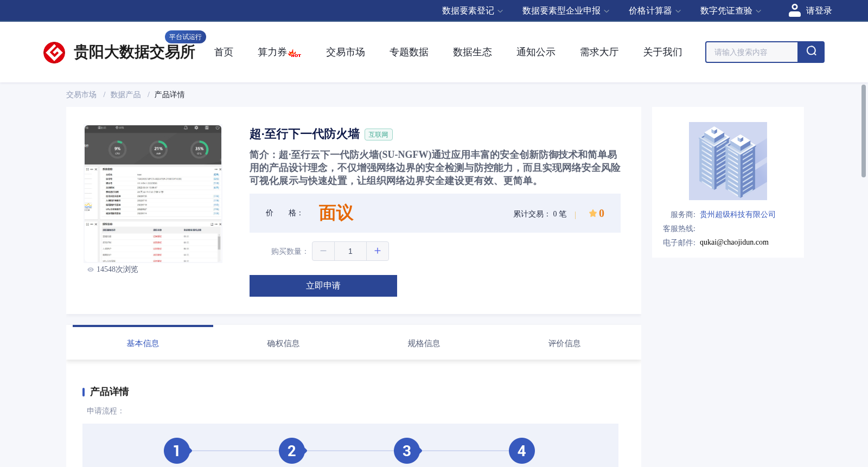The height and width of the screenshot is (467, 868).
Task: Click step 3 circle in application flow
Action: tap(407, 451)
